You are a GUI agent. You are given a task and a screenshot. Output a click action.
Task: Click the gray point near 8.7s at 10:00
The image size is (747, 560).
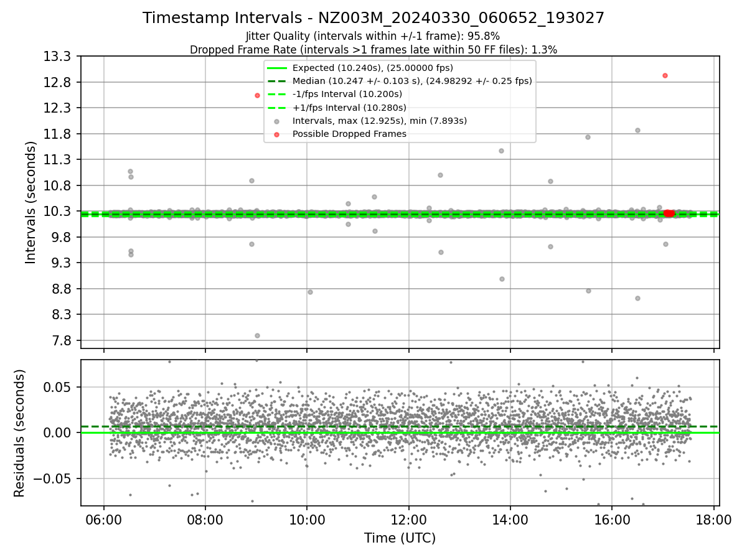(x=310, y=292)
